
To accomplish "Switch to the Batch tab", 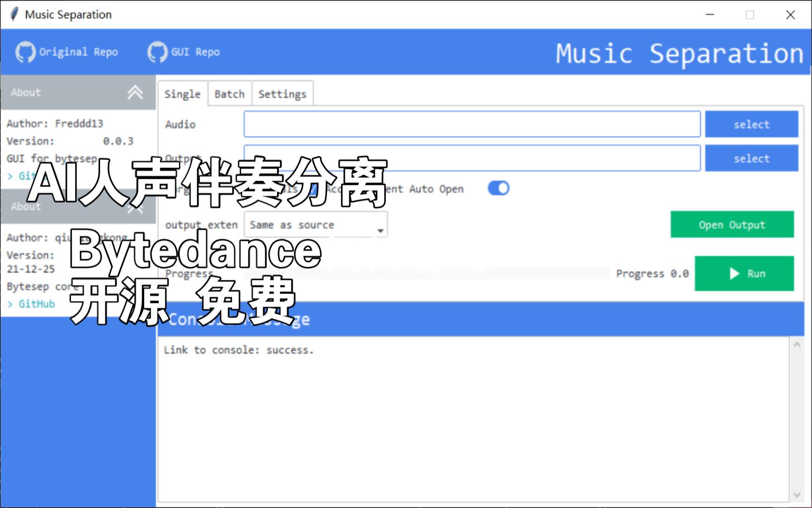I will point(229,94).
